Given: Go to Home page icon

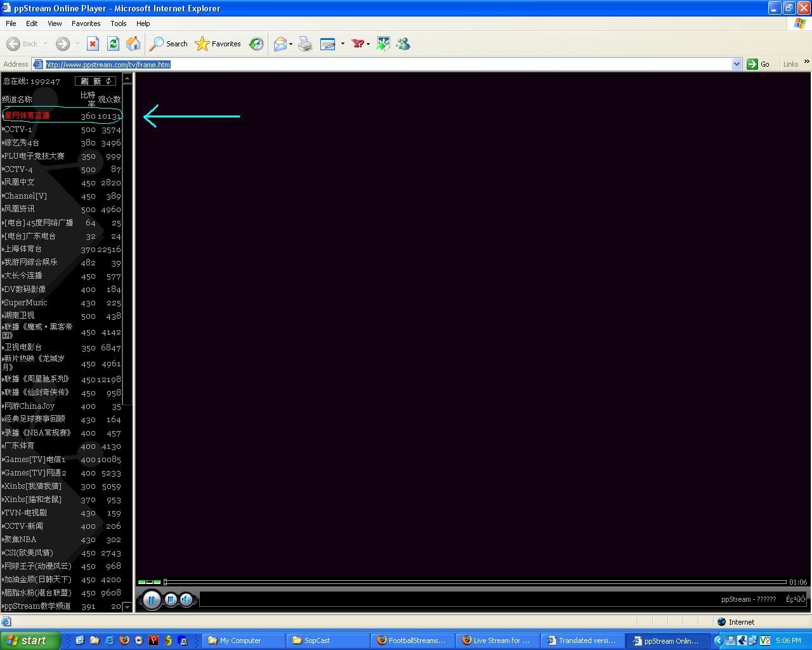Looking at the screenshot, I should pyautogui.click(x=133, y=44).
